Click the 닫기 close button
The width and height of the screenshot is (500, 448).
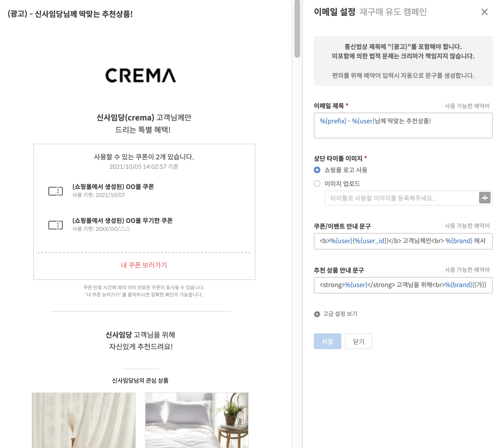tap(359, 341)
